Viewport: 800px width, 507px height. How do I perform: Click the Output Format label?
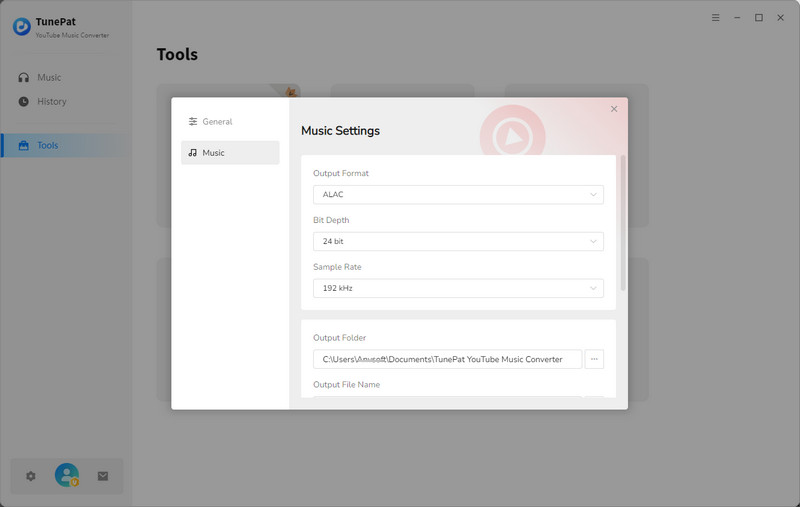click(x=341, y=173)
